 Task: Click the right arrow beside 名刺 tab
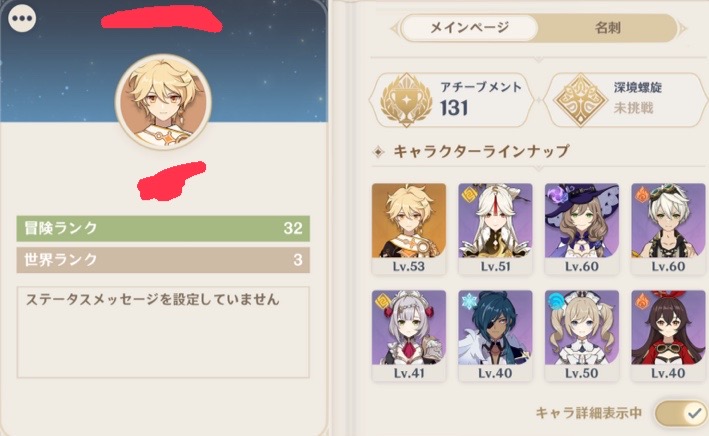[683, 28]
